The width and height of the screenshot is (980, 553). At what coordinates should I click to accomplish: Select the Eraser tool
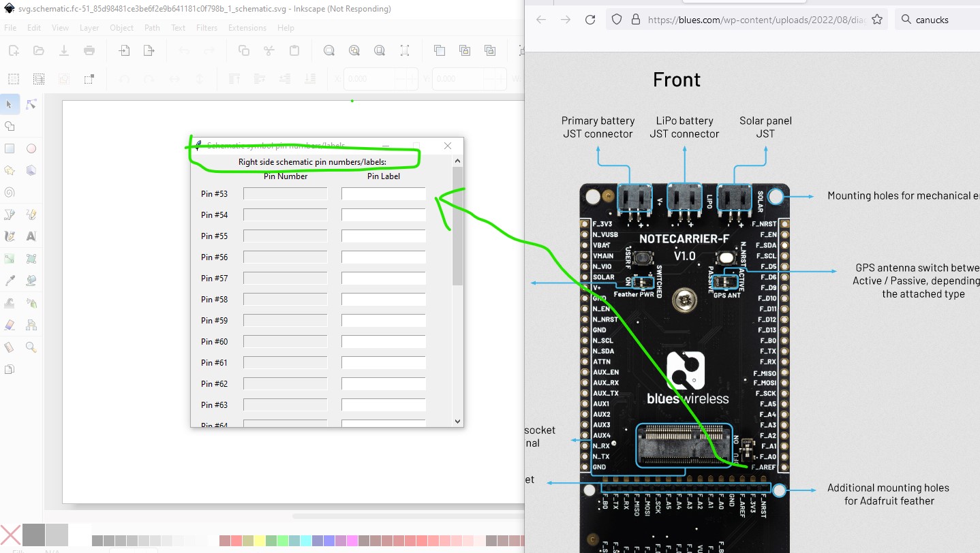pos(10,325)
